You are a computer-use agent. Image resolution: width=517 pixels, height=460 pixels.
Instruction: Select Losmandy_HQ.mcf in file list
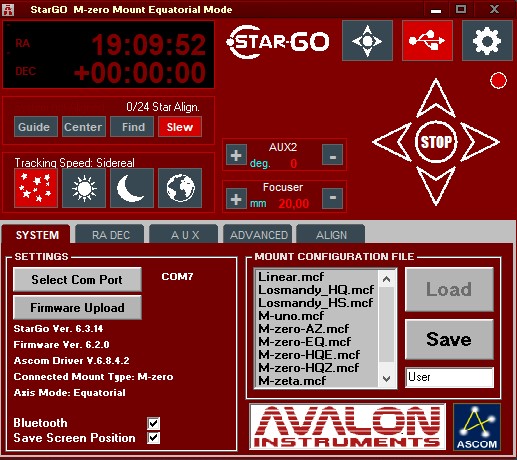coord(316,290)
